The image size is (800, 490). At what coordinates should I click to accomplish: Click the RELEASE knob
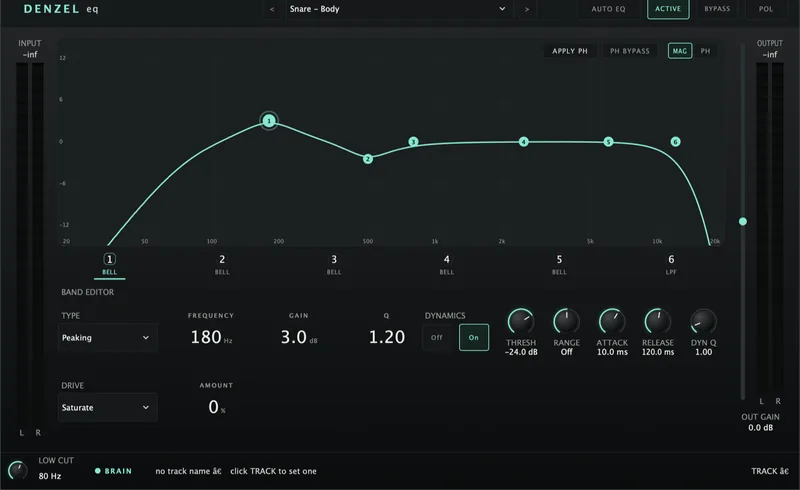(x=658, y=322)
